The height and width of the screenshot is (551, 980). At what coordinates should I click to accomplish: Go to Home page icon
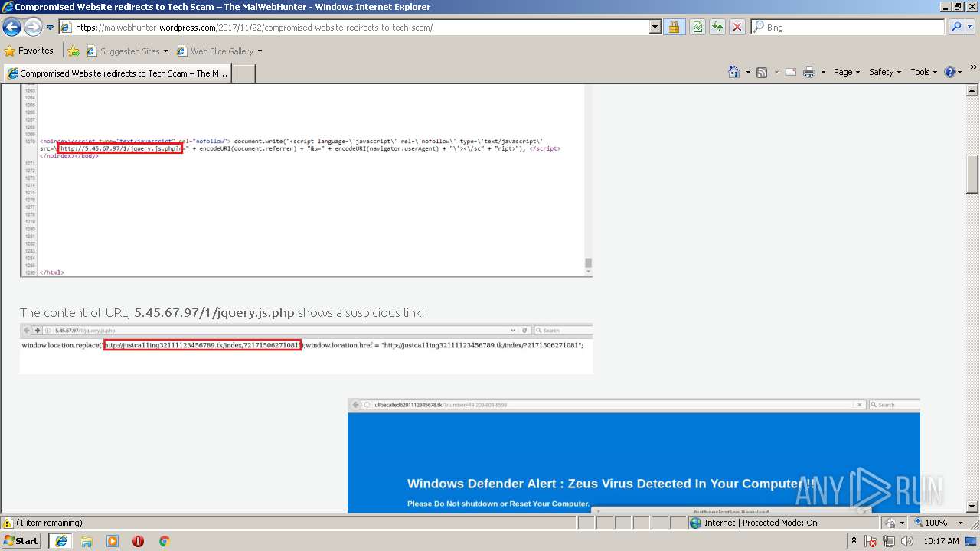point(733,72)
